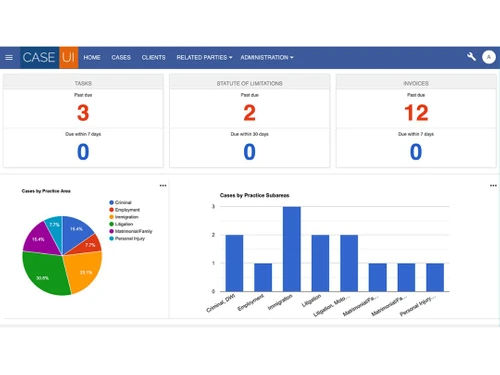Click the Immigration legend entry

point(124,217)
